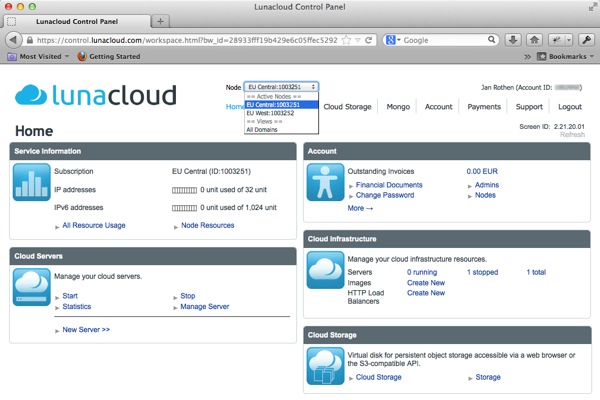Click the IPv6 addresses usage bar
This screenshot has width=600, height=400.
[x=184, y=208]
